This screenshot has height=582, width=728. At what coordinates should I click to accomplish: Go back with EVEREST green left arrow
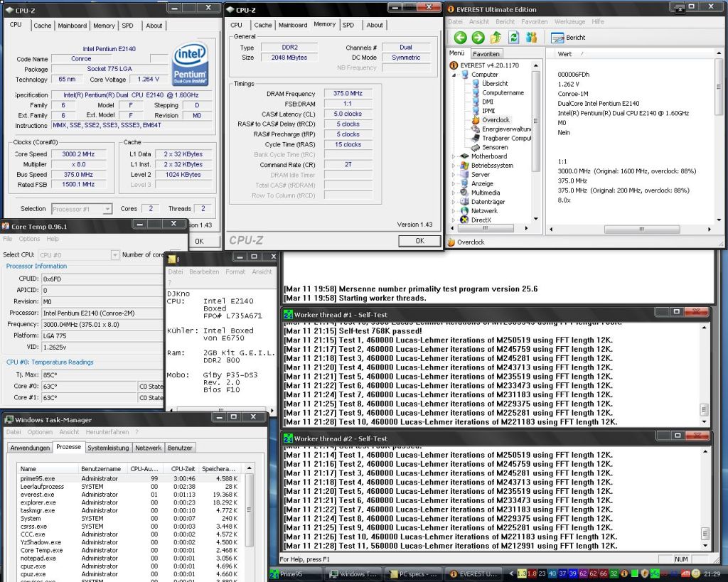[460, 38]
